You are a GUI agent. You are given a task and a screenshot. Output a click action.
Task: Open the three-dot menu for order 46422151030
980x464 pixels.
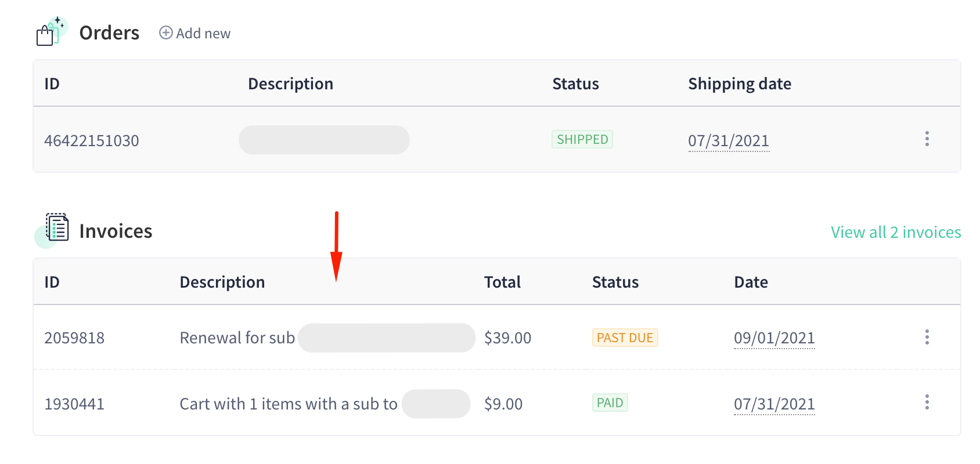click(x=927, y=139)
